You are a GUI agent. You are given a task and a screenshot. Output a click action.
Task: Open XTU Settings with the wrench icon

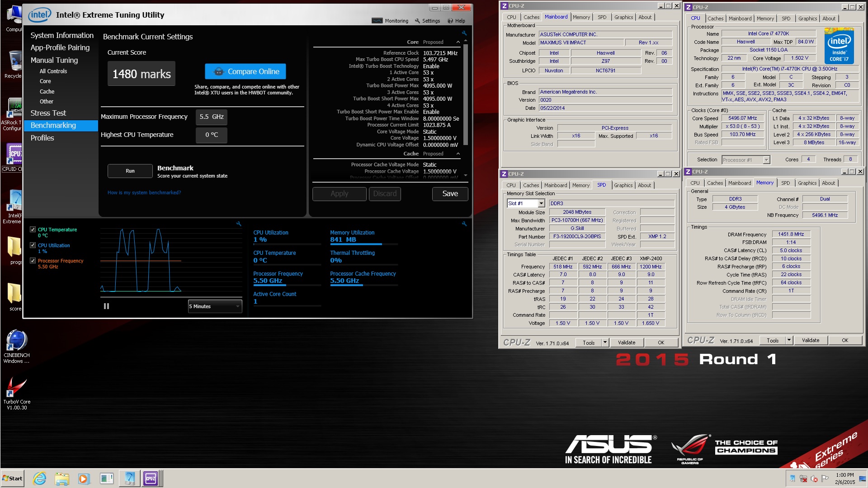[427, 21]
